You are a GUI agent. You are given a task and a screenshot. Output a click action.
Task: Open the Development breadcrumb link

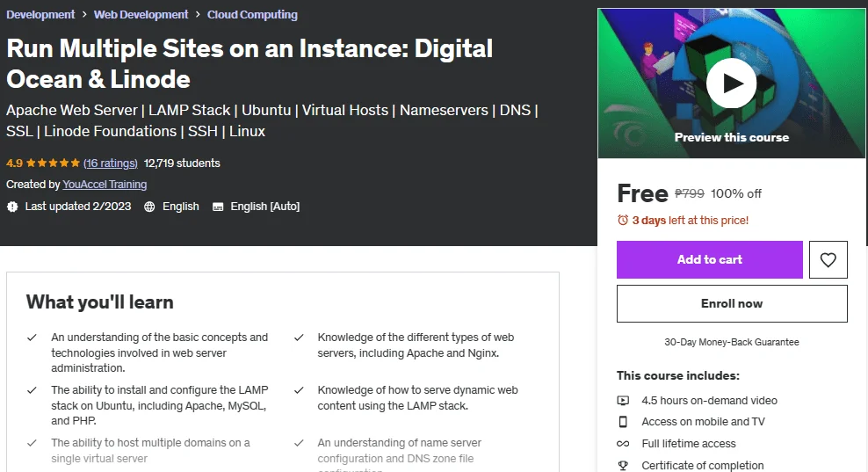[40, 14]
